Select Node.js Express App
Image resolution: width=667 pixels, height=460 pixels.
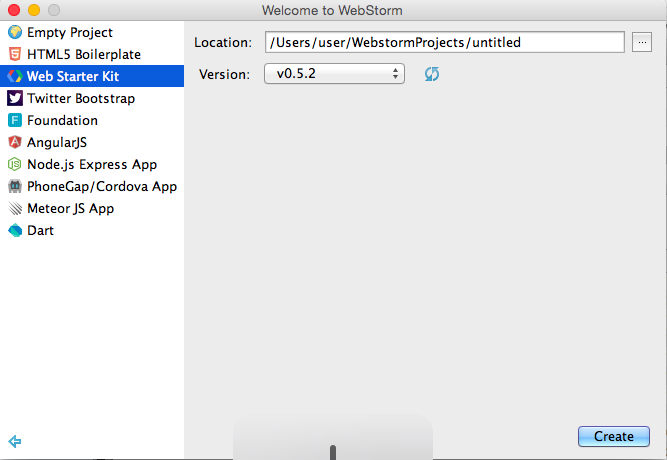coord(92,164)
